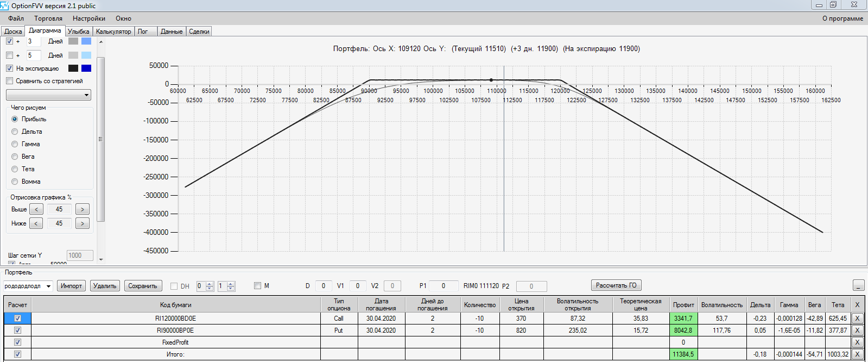Screen dimensions: 868x362
Task: Click the "Шаг сетки Y" input field
Action: 80,255
